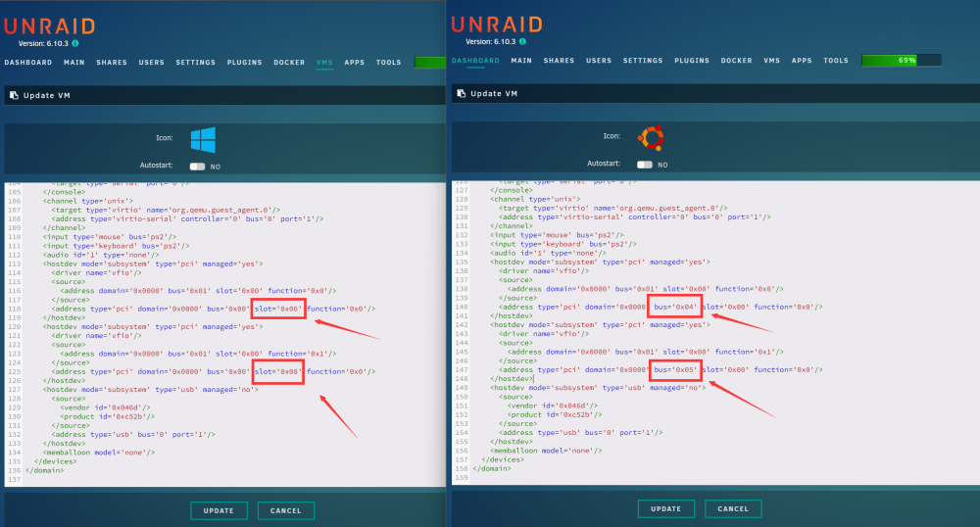Click Update VM page icon in left window
The height and width of the screenshot is (527, 980).
pos(14,96)
